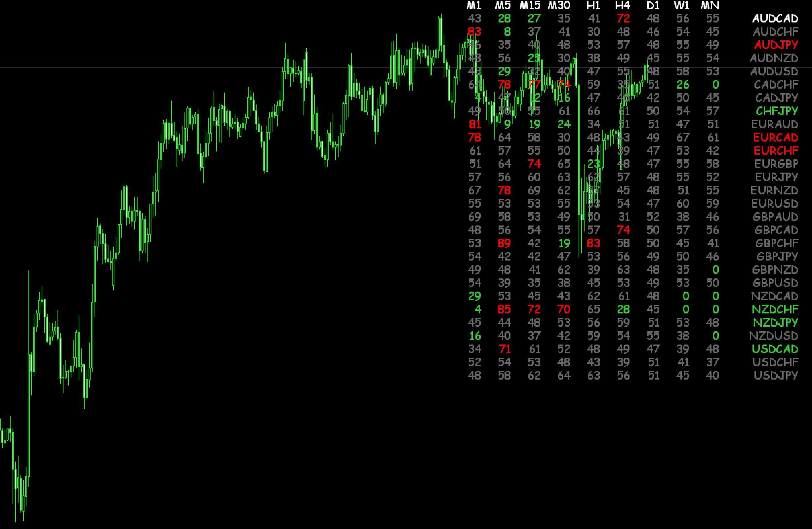
Task: Click NZDCHF's green H4 value 28
Action: point(623,309)
